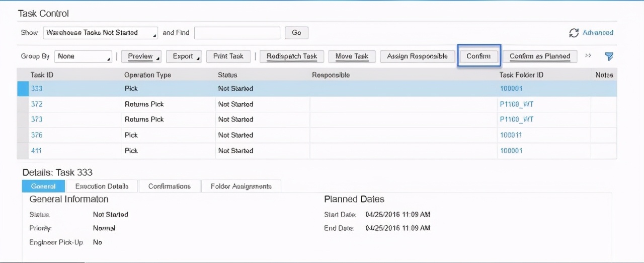
Task: Click the Engineer Pick-Up value No
Action: [x=98, y=242]
